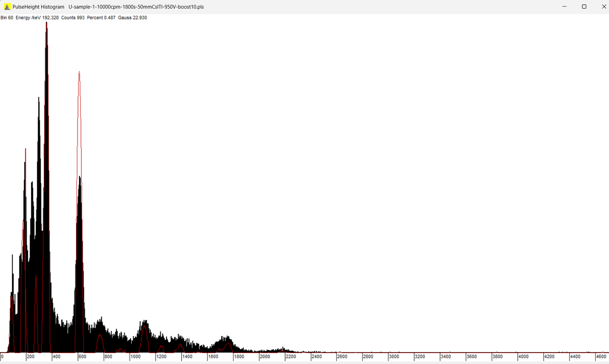Click the axis label 200

point(30,356)
